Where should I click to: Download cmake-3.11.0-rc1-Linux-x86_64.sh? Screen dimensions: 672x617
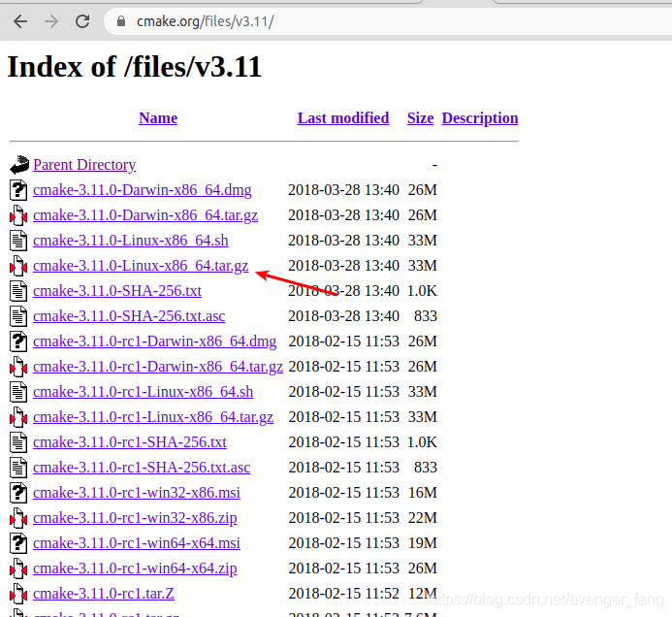[143, 392]
